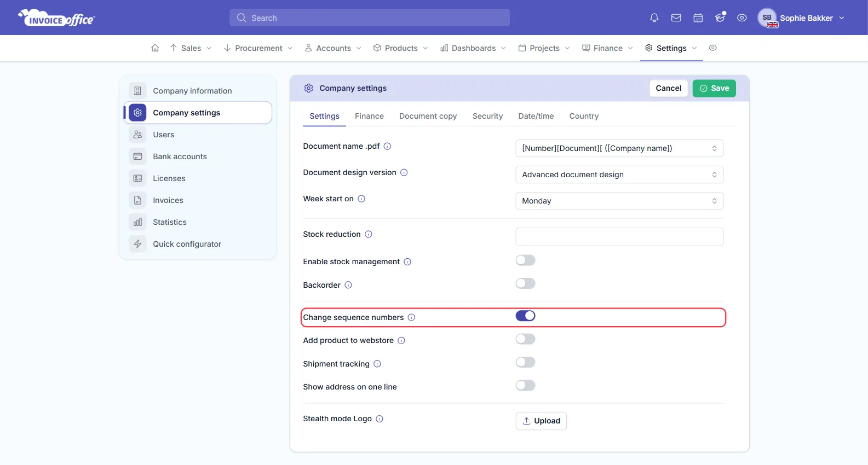Screen dimensions: 868x465
Task: Switch to the Document copy tab
Action: point(428,116)
